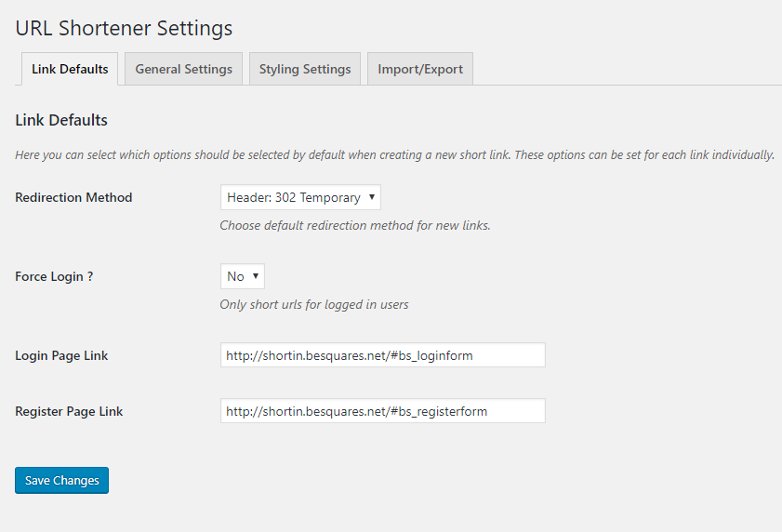The height and width of the screenshot is (532, 782).
Task: Open the Styling Settings tab
Action: tap(305, 69)
